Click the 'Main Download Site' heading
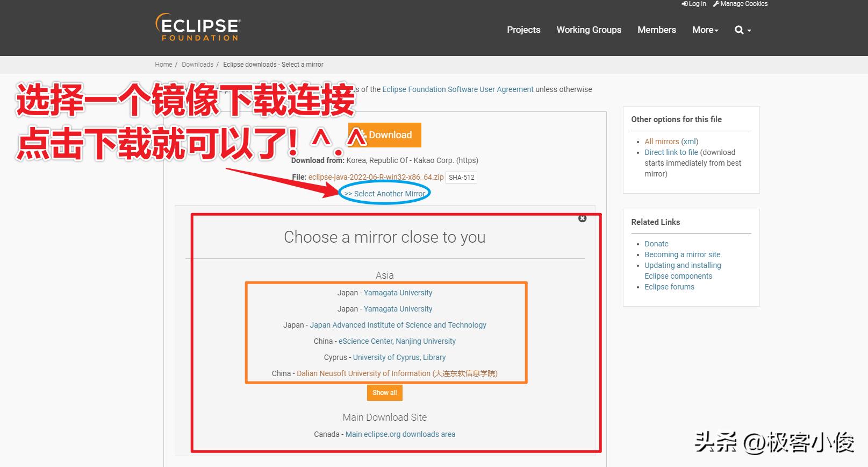This screenshot has width=868, height=467. pos(385,418)
